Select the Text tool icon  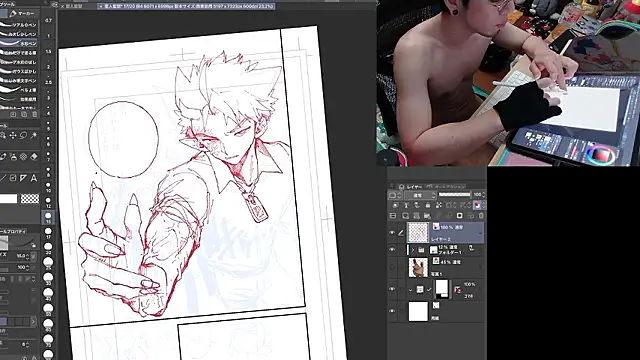[x=34, y=178]
